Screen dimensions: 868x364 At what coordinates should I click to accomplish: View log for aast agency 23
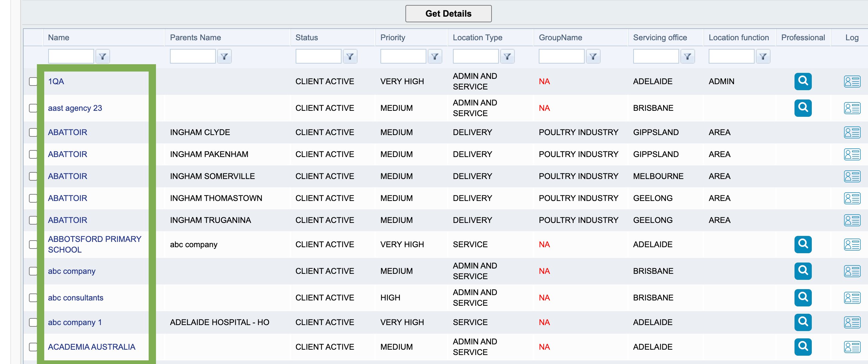852,108
